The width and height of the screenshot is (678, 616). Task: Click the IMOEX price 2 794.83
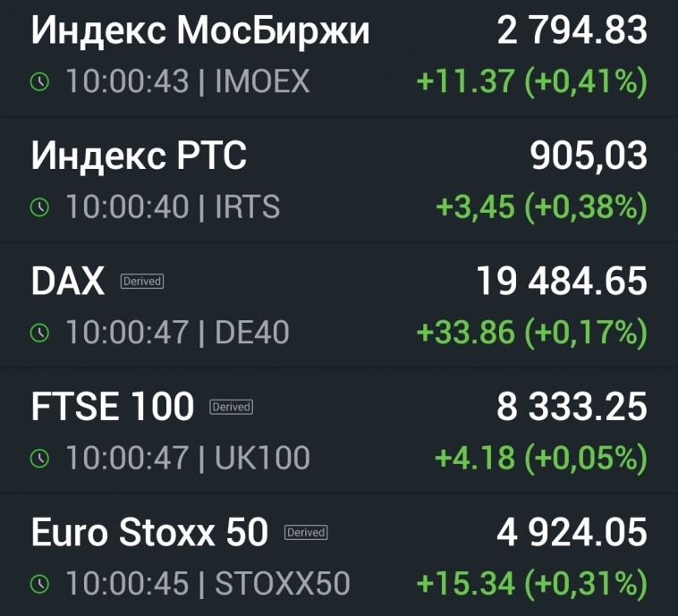tap(572, 31)
